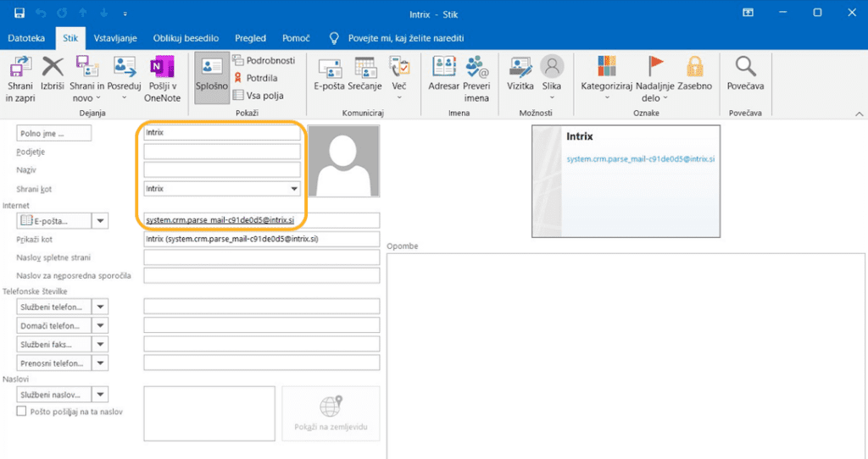Click the Intrix business card preview
This screenshot has width=868, height=459.
[626, 181]
